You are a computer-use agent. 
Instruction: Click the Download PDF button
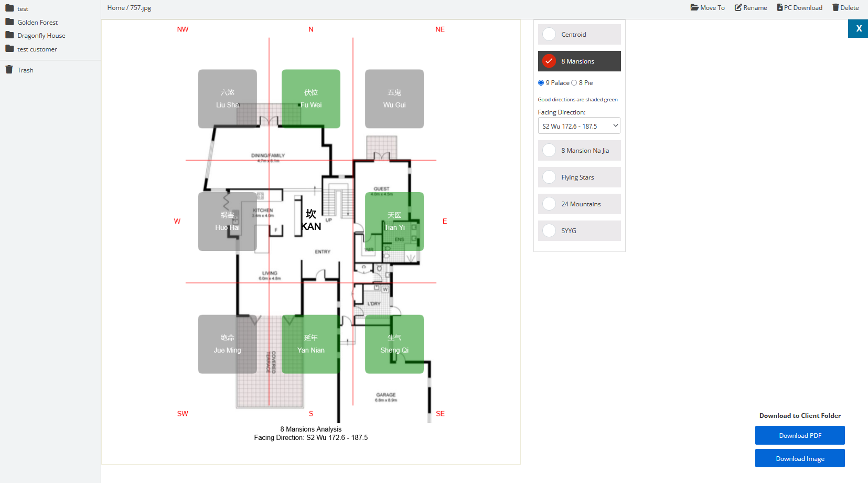[800, 435]
